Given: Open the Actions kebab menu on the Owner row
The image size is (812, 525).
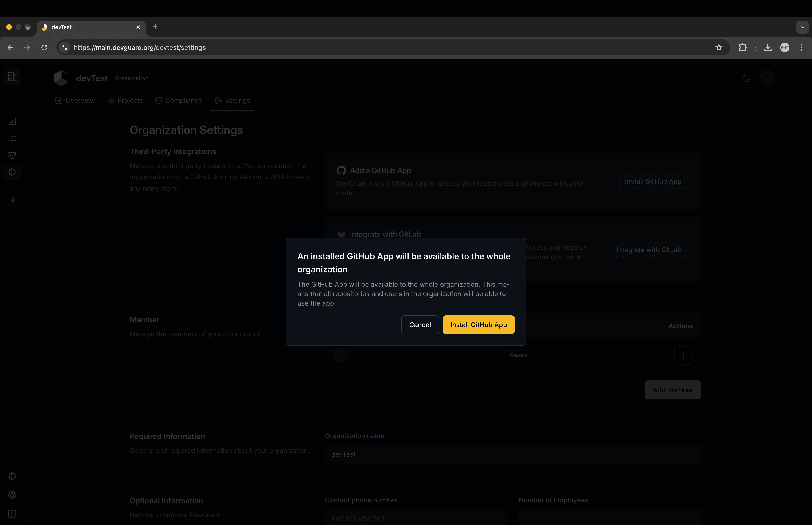Looking at the screenshot, I should (683, 356).
